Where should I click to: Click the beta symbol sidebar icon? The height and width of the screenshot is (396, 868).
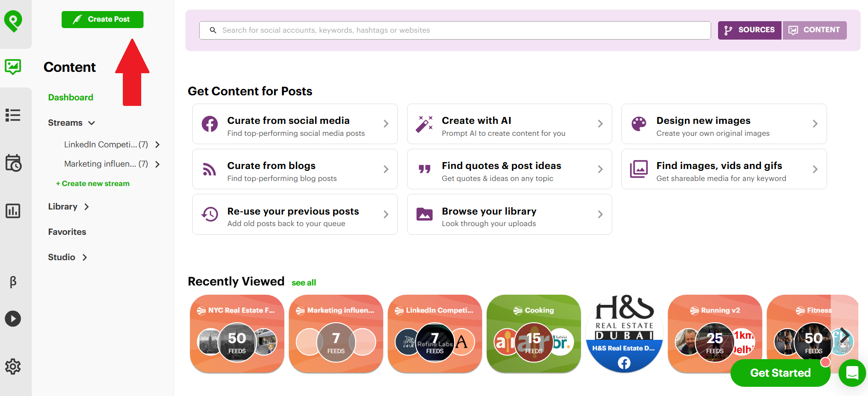coord(13,282)
